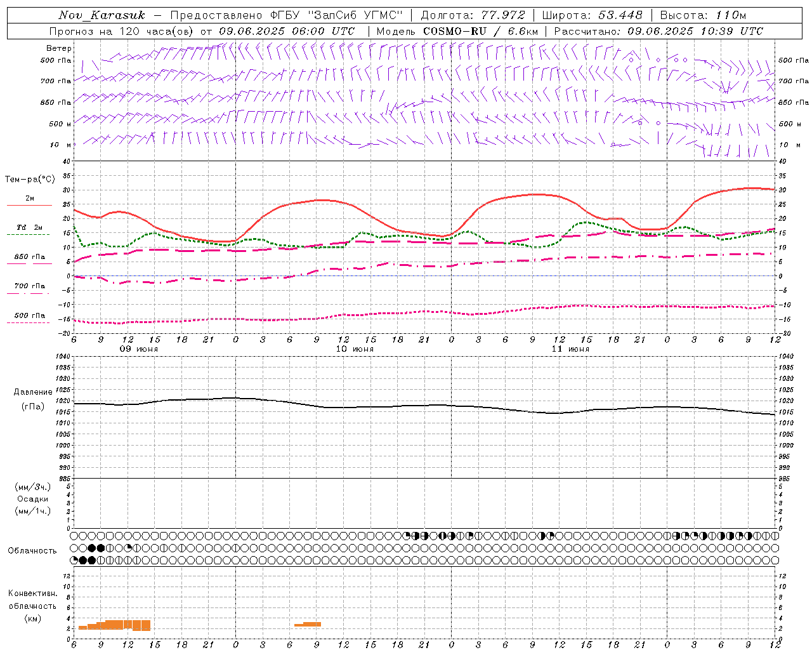This screenshot has width=812, height=650.
Task: Click the 'Облачность' cloud cover label
Action: coord(32,551)
